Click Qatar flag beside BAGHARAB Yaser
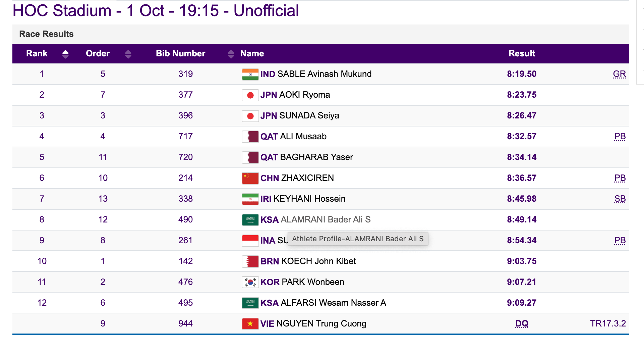This screenshot has width=644, height=355. (250, 157)
